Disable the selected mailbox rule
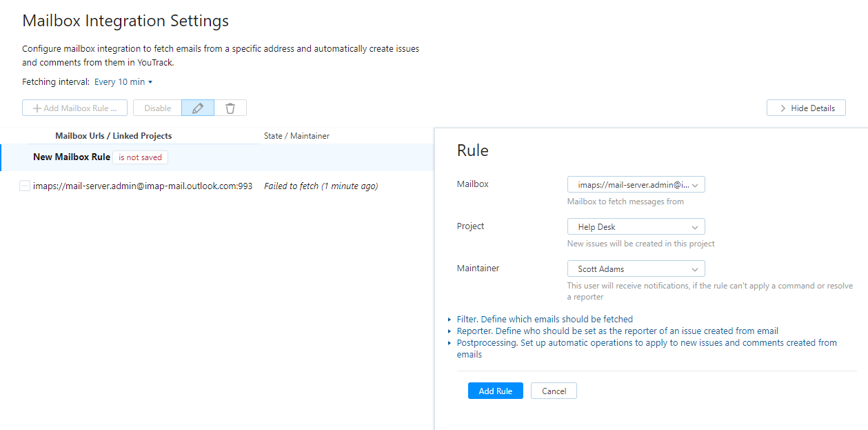This screenshot has height=430, width=868. (x=157, y=108)
